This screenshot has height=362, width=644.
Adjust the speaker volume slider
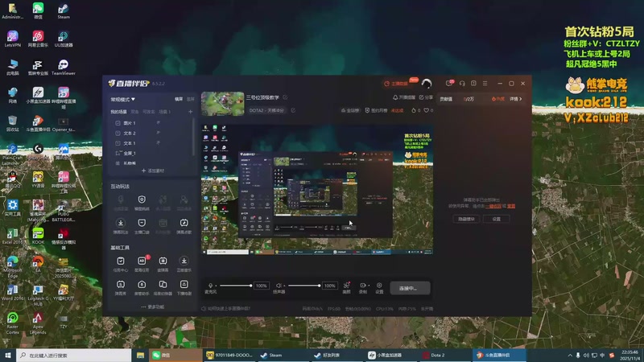(304, 286)
